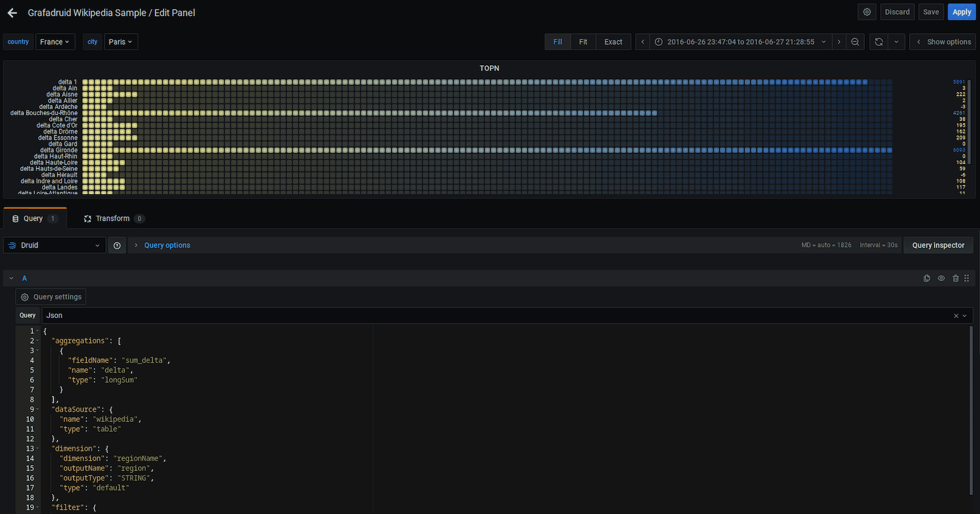Duplicate query A
980x514 pixels.
coord(927,278)
